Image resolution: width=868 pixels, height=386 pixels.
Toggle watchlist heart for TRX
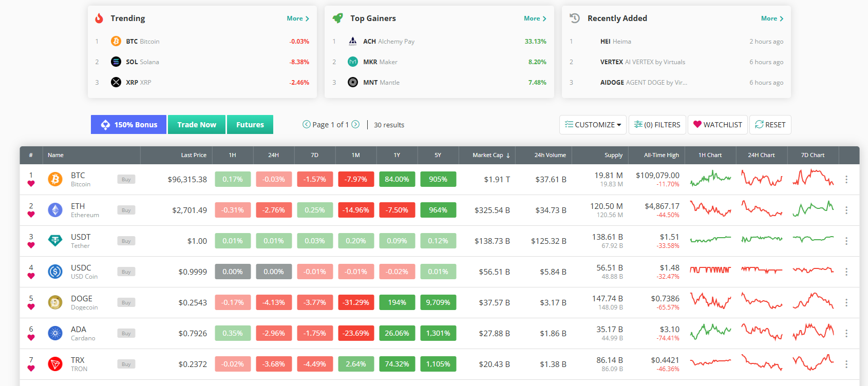(31, 369)
